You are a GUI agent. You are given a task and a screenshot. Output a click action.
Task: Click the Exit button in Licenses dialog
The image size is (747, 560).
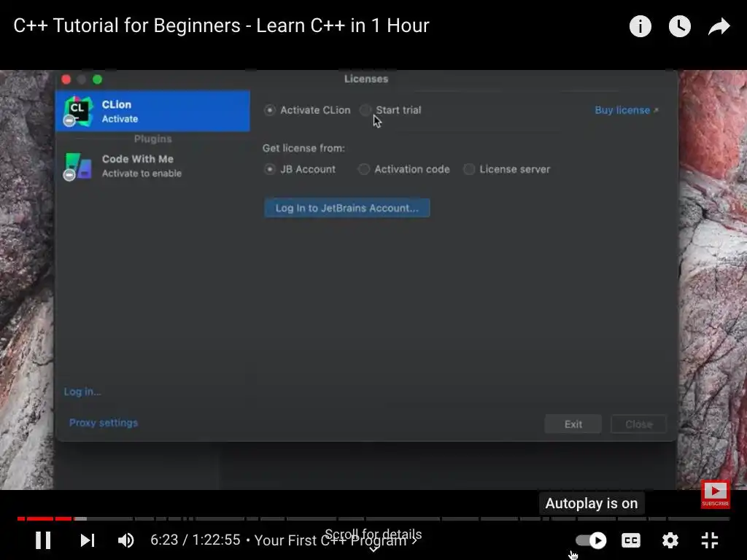pyautogui.click(x=573, y=424)
